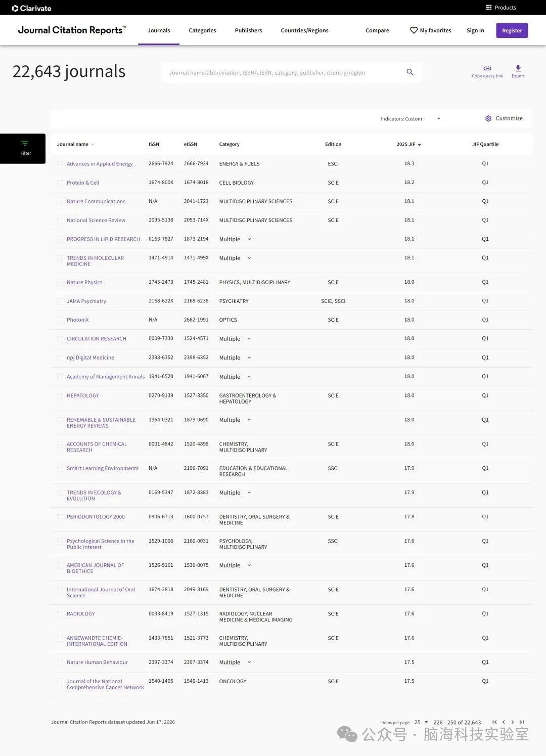546x756 pixels.
Task: Select the Nature Communications checkbox
Action: [x=60, y=202]
